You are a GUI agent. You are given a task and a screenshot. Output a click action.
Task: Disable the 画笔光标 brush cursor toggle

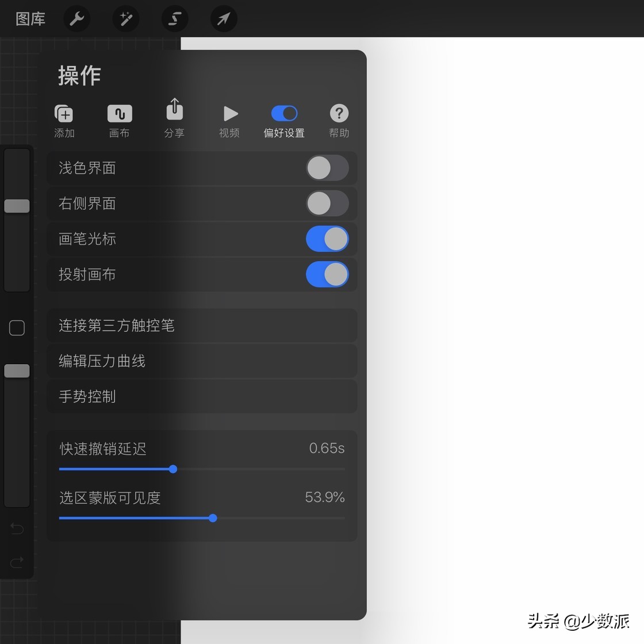(x=327, y=239)
